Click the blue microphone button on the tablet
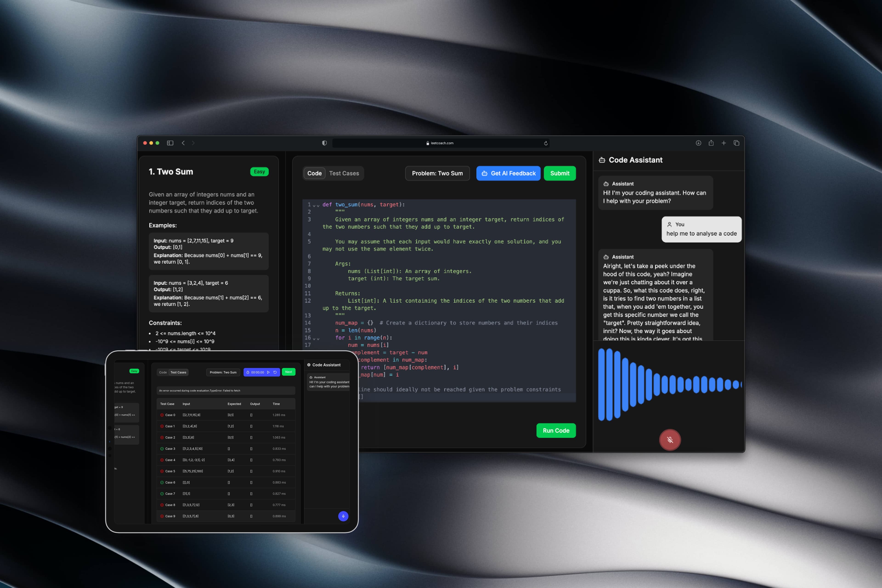 point(343,516)
